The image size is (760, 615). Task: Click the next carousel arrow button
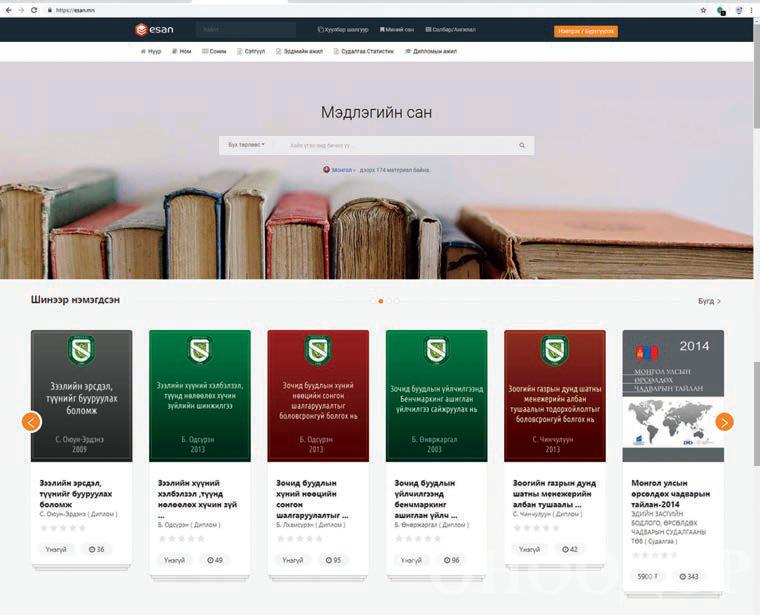click(x=724, y=422)
